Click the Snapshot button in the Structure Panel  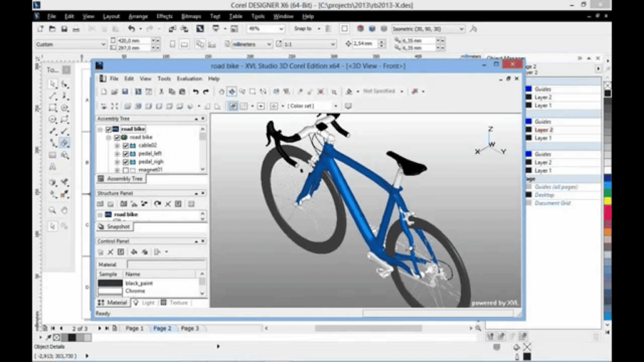118,227
